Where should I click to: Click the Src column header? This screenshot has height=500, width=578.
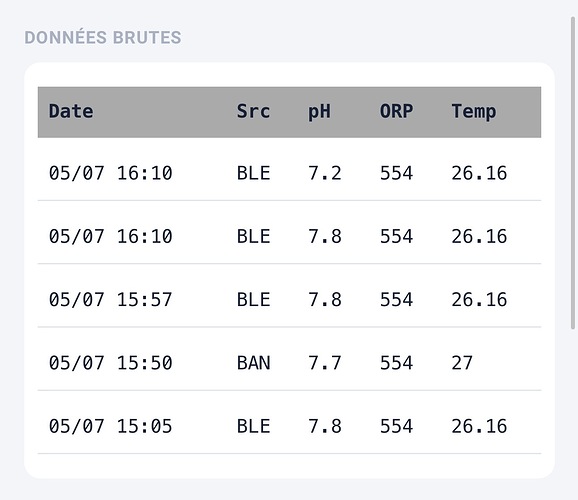pos(253,112)
